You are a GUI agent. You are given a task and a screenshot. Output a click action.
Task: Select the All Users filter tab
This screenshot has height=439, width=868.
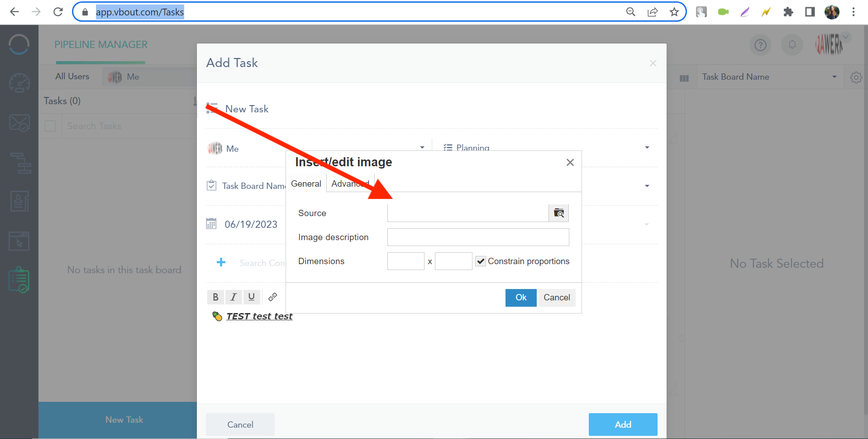tap(72, 77)
